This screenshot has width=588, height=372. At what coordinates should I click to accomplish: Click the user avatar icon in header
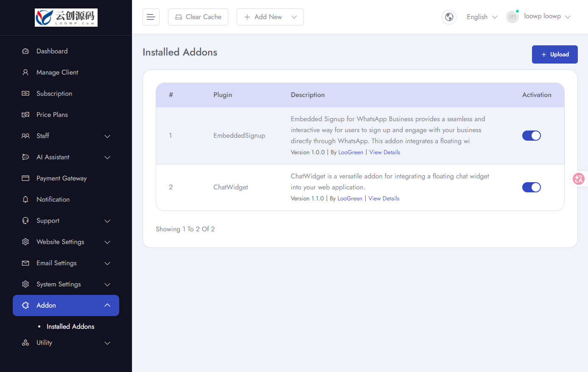(512, 17)
